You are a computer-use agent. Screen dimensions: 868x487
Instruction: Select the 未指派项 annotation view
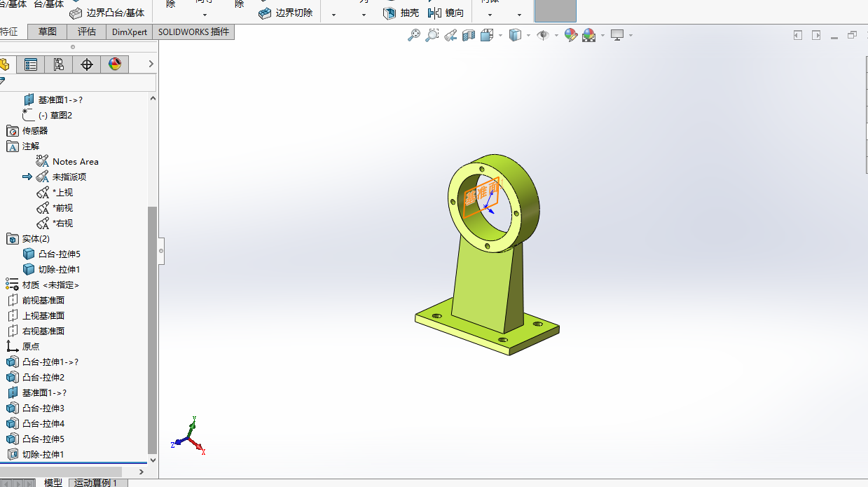point(69,177)
